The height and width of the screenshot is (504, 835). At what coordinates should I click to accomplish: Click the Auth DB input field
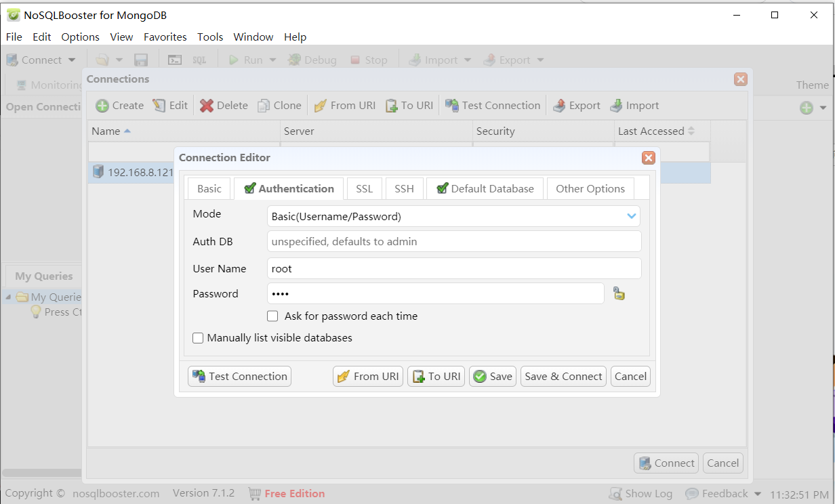[454, 242]
